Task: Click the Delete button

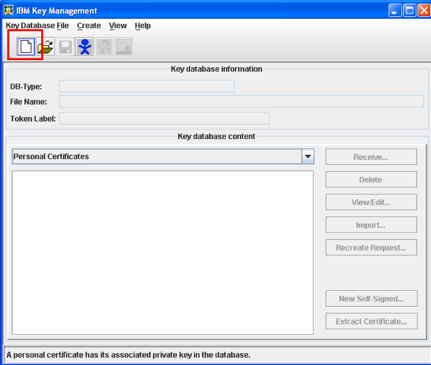Action: pos(371,180)
